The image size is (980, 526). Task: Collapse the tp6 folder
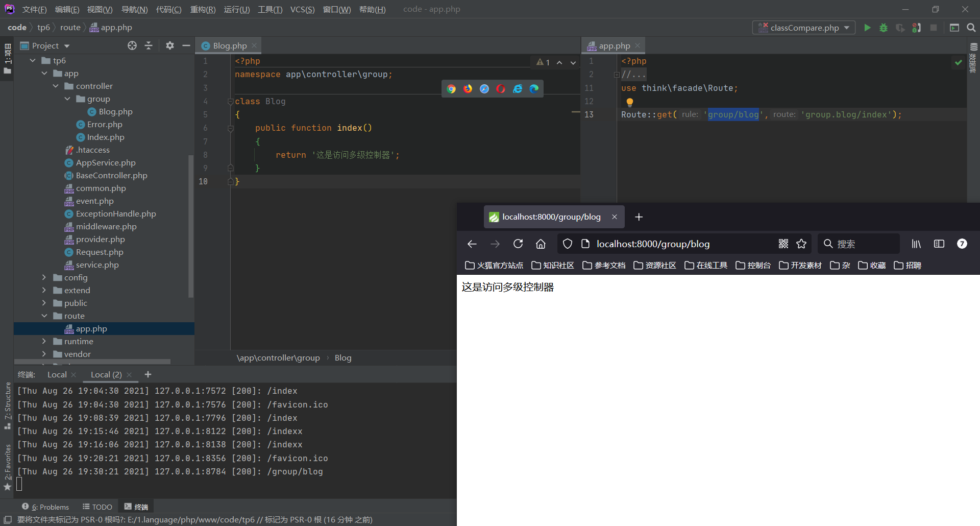click(33, 60)
